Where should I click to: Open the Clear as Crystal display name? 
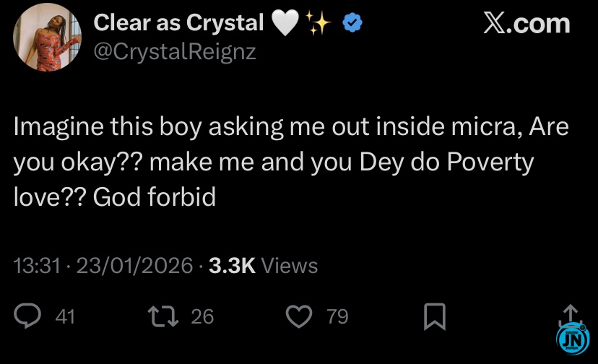pos(179,23)
